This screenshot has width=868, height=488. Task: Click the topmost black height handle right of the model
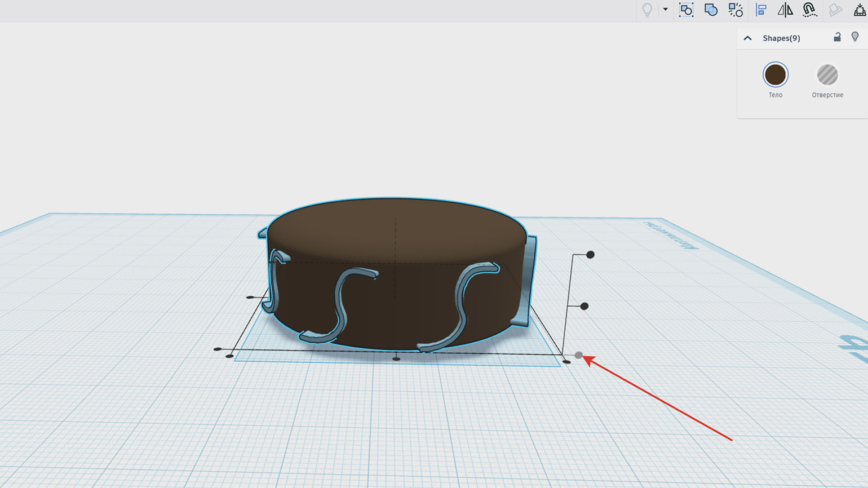[x=590, y=255]
